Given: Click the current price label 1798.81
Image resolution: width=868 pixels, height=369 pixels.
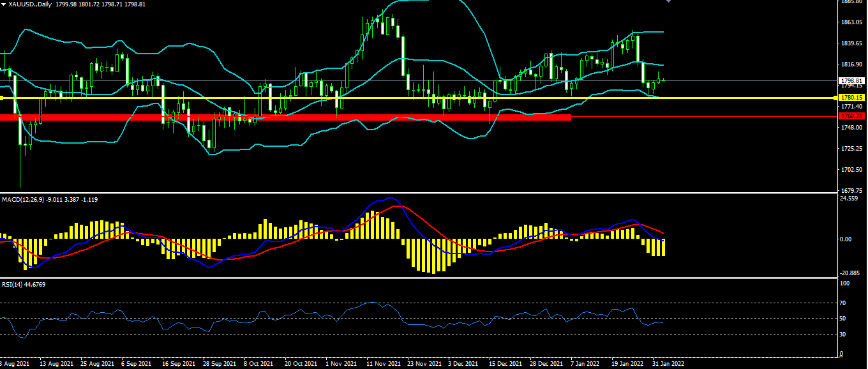Looking at the screenshot, I should 851,80.
